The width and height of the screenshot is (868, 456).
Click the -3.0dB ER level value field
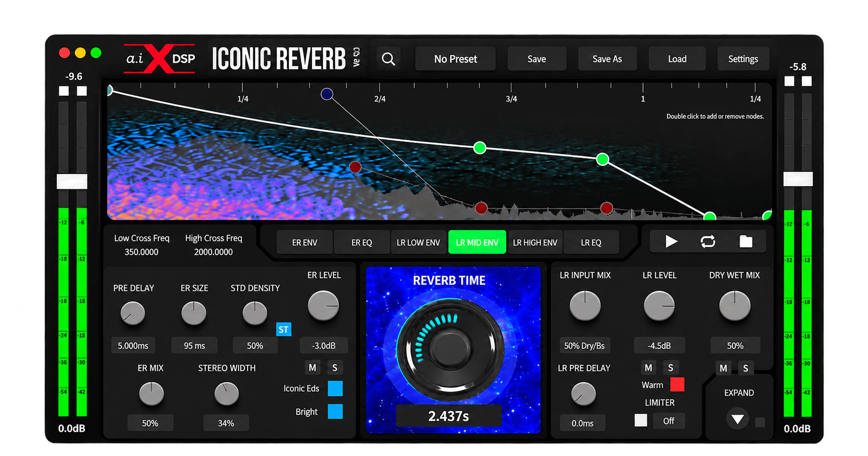click(x=323, y=346)
